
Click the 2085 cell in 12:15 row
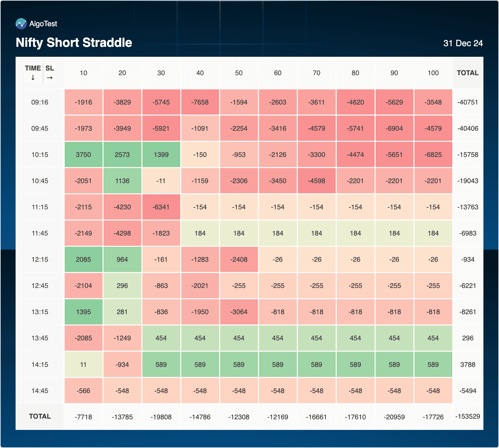83,260
